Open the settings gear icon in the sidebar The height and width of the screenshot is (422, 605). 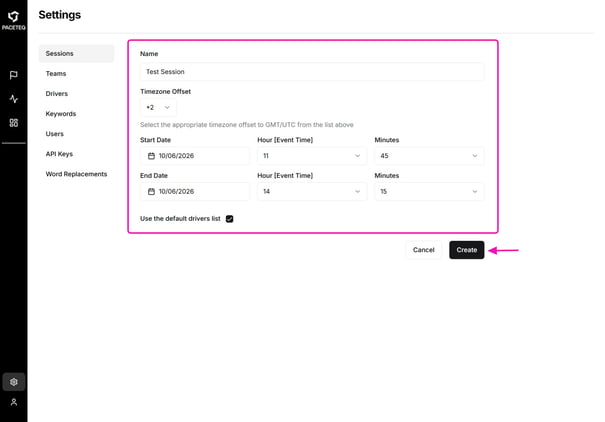click(x=14, y=382)
